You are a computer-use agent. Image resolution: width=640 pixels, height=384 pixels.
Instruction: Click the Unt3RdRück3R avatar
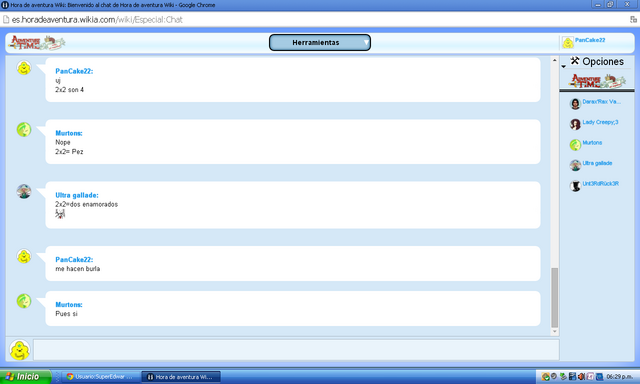click(x=575, y=186)
